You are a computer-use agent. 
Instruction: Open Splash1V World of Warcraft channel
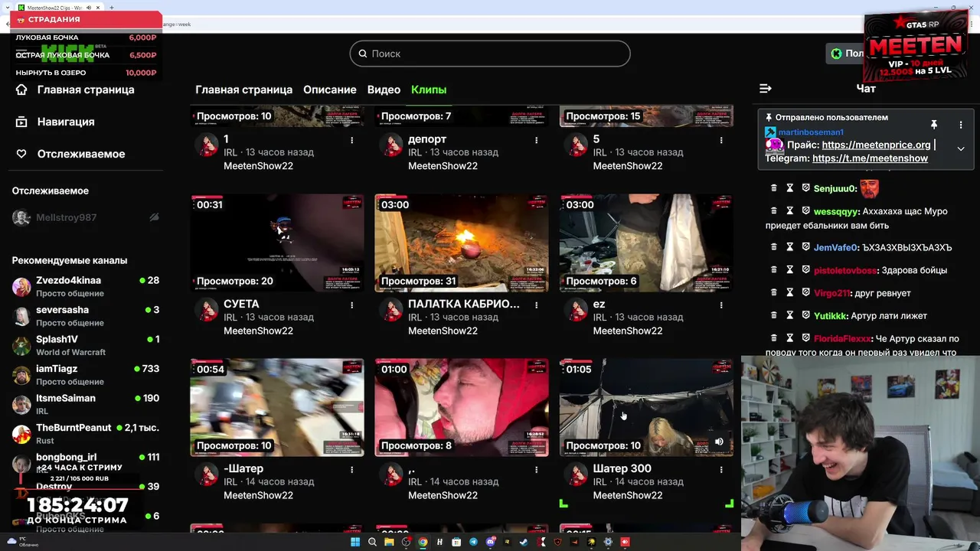point(86,345)
